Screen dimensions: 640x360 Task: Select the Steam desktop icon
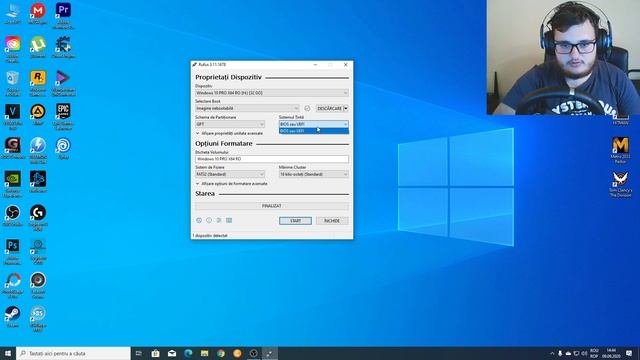click(x=13, y=316)
